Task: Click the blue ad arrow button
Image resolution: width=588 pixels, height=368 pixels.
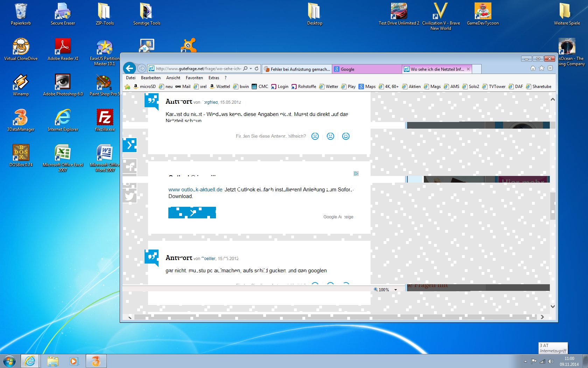Action: click(x=192, y=213)
